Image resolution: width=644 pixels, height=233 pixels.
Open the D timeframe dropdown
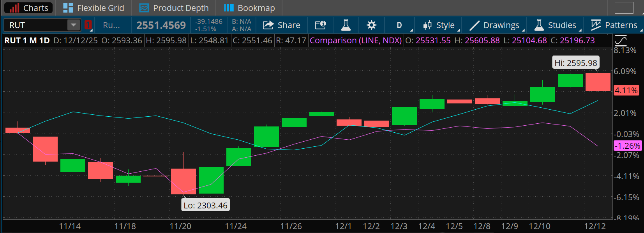400,25
